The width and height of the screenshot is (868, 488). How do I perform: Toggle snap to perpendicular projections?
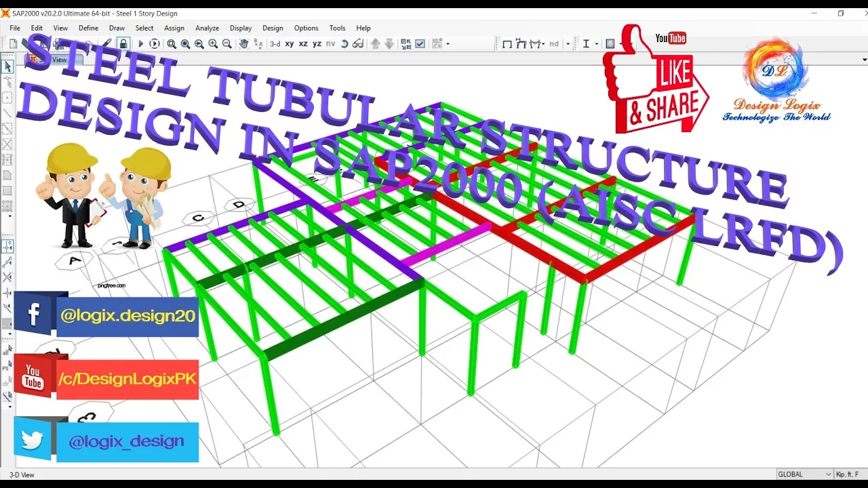(x=7, y=293)
